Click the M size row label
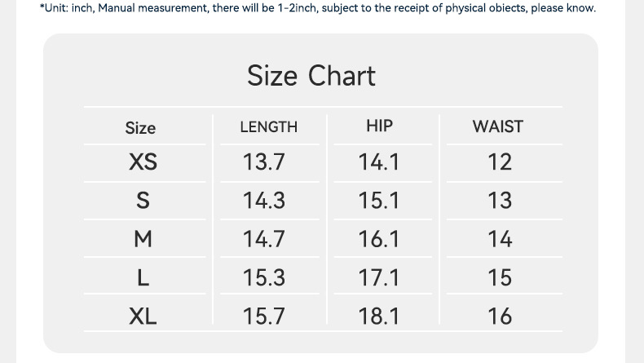 [143, 239]
